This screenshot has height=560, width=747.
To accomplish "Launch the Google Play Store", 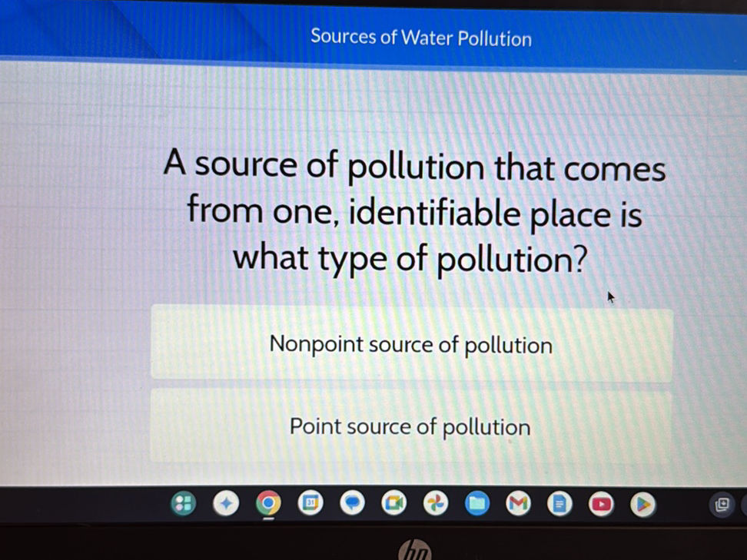I will pos(643,505).
